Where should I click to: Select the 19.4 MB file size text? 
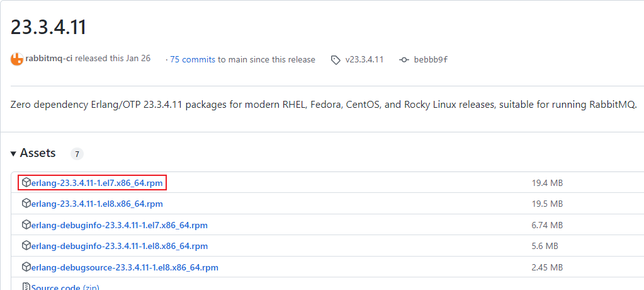(x=547, y=183)
